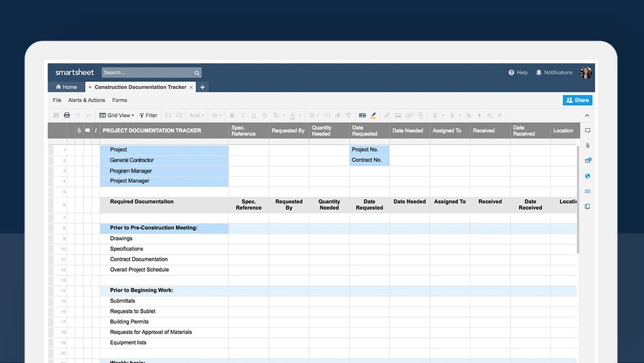Click the globe publish icon in the sidebar
The height and width of the screenshot is (363, 644).
(x=587, y=176)
